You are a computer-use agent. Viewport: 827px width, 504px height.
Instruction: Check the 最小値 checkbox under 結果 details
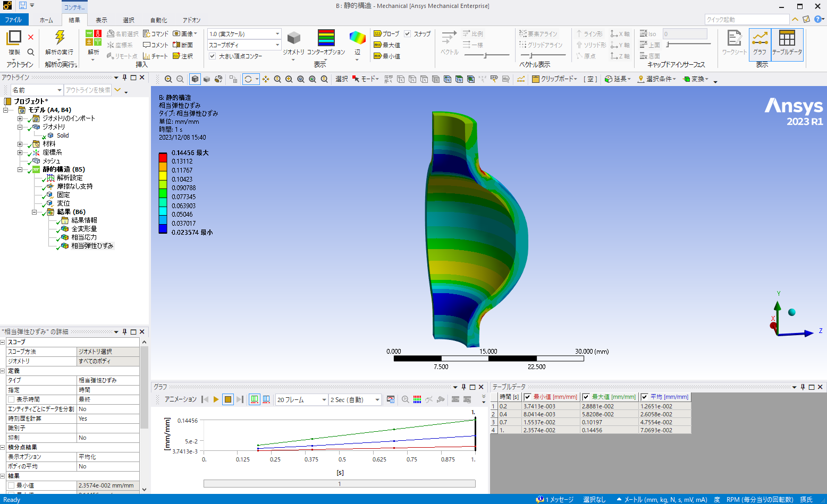11,485
